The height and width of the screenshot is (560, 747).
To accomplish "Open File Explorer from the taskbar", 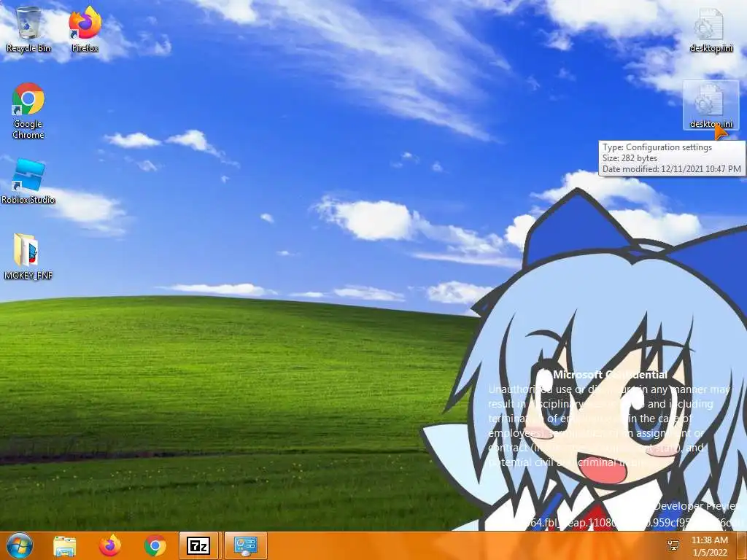I will click(65, 545).
